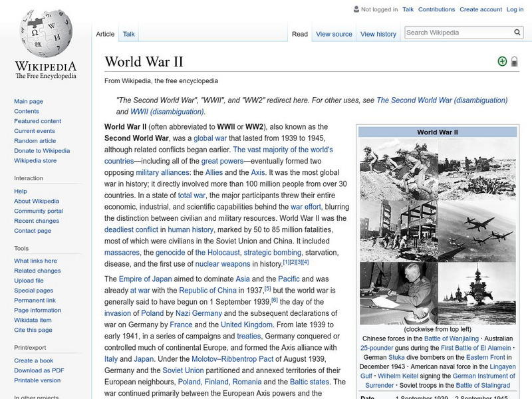Click Keitel signing surrender photo
The image size is (532, 399).
398,293
